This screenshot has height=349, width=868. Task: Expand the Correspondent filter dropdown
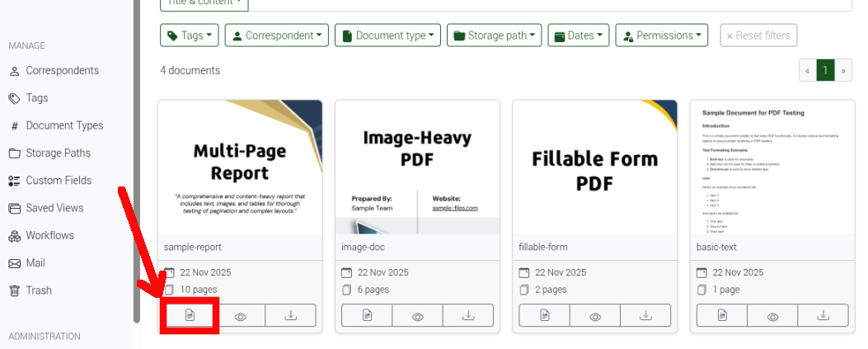point(277,35)
